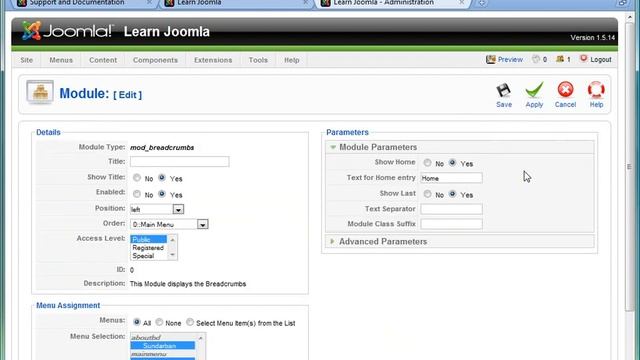Select All for Menus assignment
Viewport: 640px width, 360px height.
click(137, 322)
